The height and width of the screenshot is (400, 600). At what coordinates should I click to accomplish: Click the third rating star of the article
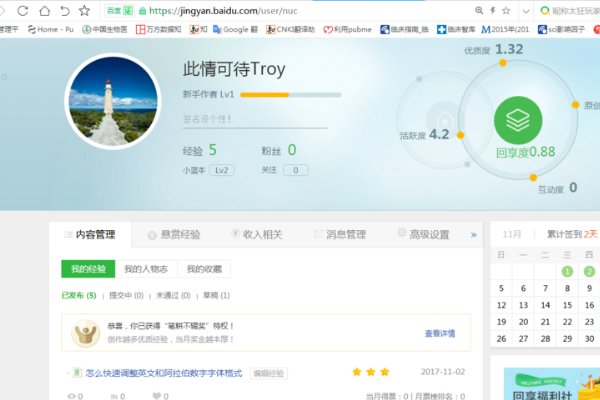385,372
